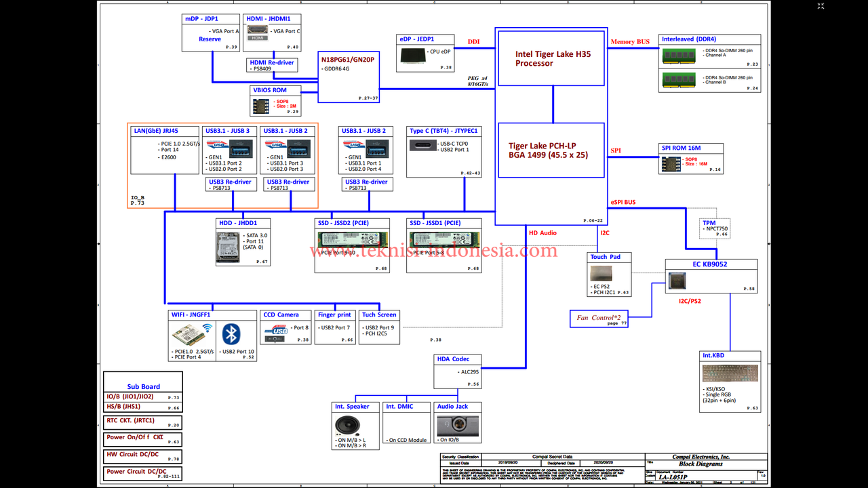Click the PS8409 text

pos(262,68)
